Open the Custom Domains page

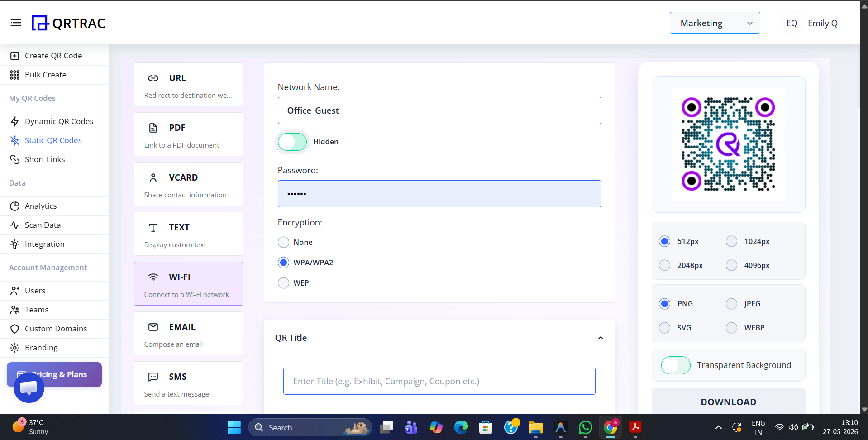56,329
